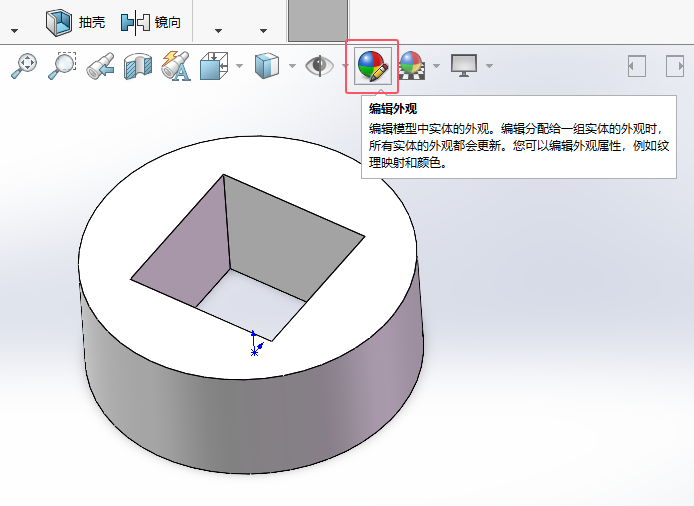This screenshot has width=694, height=506.
Task: Click the expand-right panel arrow button
Action: 675,66
